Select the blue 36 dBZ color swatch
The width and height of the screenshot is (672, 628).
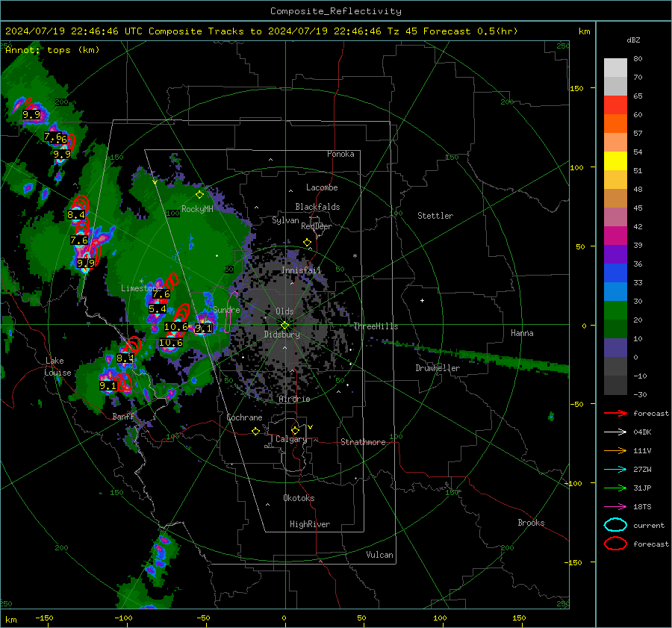[x=615, y=273]
